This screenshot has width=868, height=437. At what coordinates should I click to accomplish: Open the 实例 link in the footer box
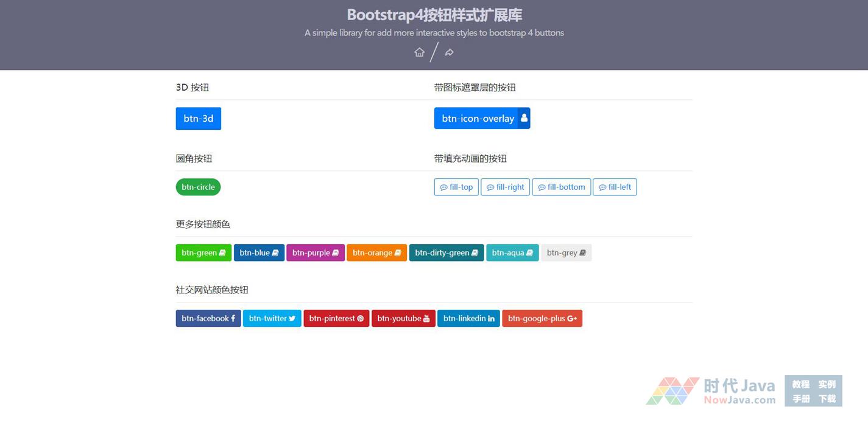(x=827, y=384)
